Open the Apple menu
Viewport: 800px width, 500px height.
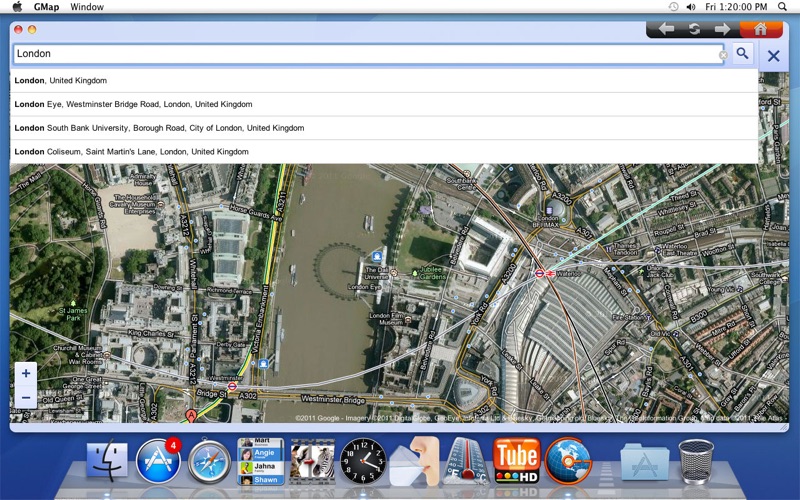(x=17, y=7)
